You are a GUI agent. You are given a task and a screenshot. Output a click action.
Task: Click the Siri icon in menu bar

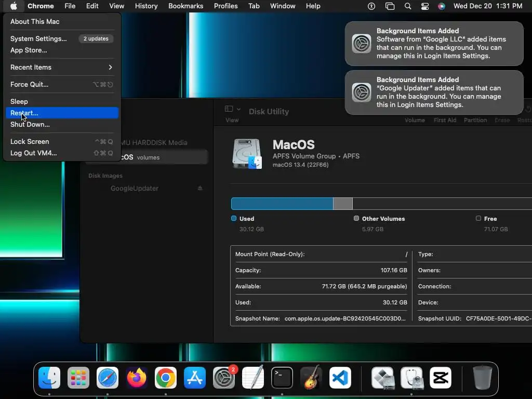[442, 6]
